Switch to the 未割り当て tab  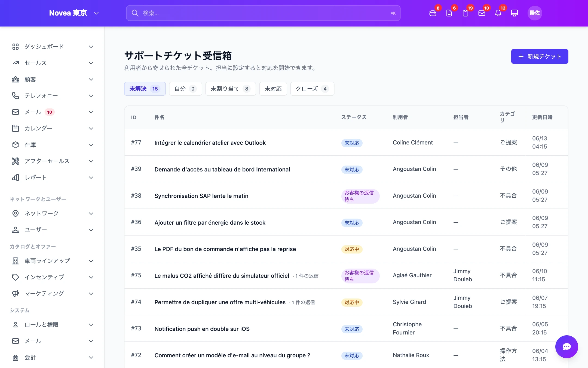coord(231,89)
